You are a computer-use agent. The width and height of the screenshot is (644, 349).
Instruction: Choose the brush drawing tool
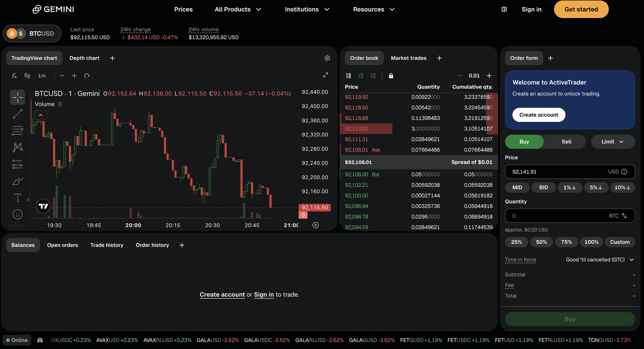pos(18,181)
